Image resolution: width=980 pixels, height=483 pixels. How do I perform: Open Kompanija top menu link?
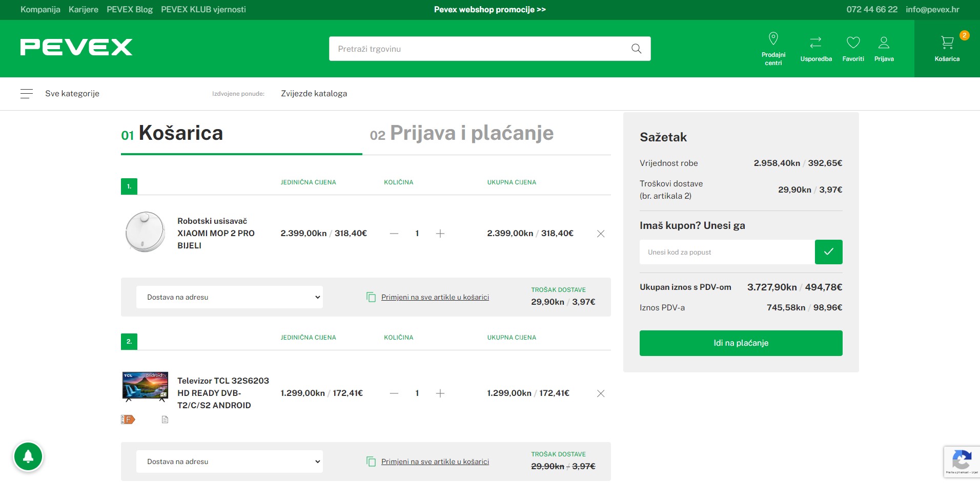pos(40,10)
